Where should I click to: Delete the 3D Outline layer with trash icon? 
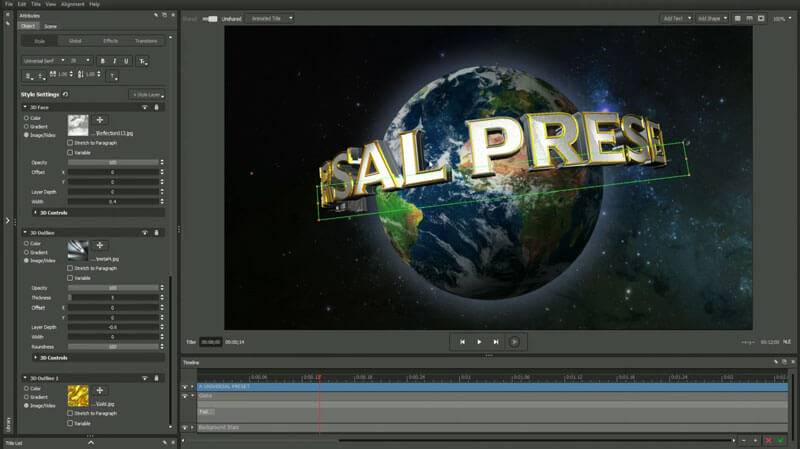click(x=156, y=233)
